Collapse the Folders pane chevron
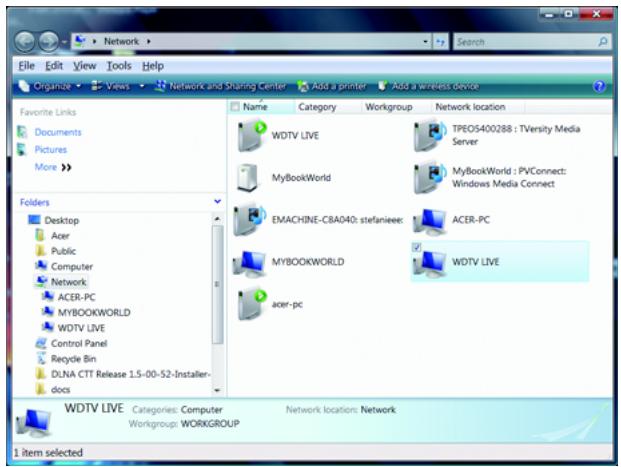The image size is (621, 467). 217,202
